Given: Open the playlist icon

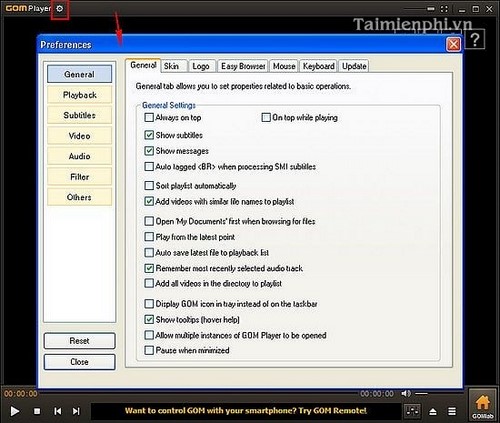Looking at the screenshot, I should point(452,411).
